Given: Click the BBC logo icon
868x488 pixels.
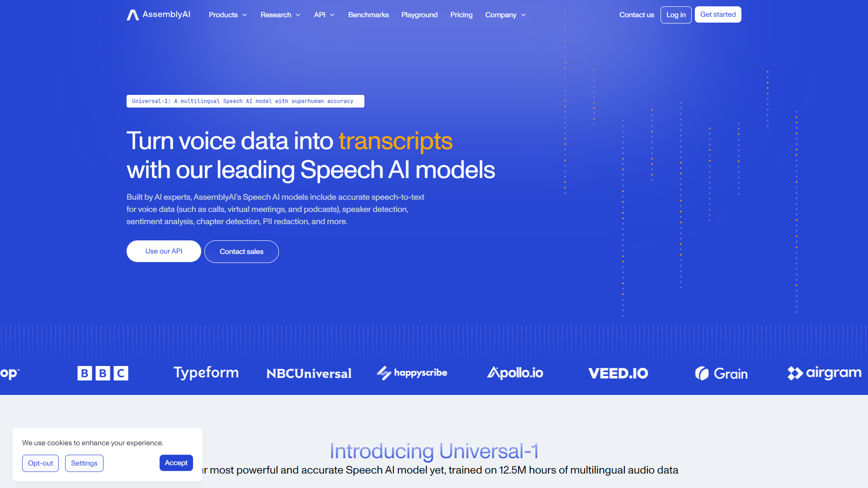Looking at the screenshot, I should pos(102,372).
